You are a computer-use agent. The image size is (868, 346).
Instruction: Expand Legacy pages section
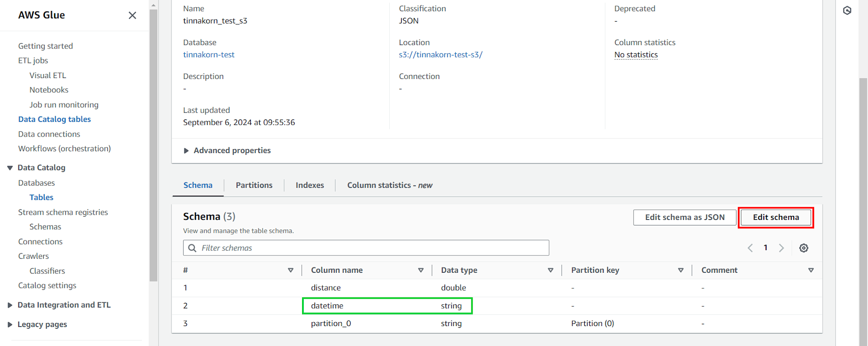click(x=10, y=325)
